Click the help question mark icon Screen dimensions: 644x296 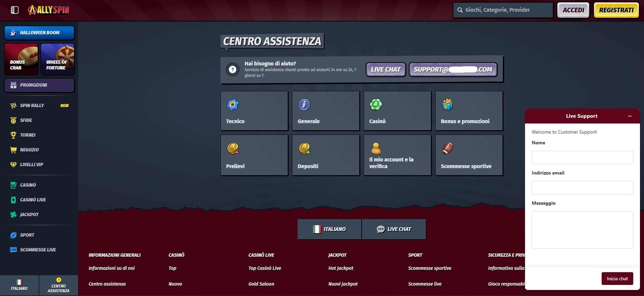[233, 69]
